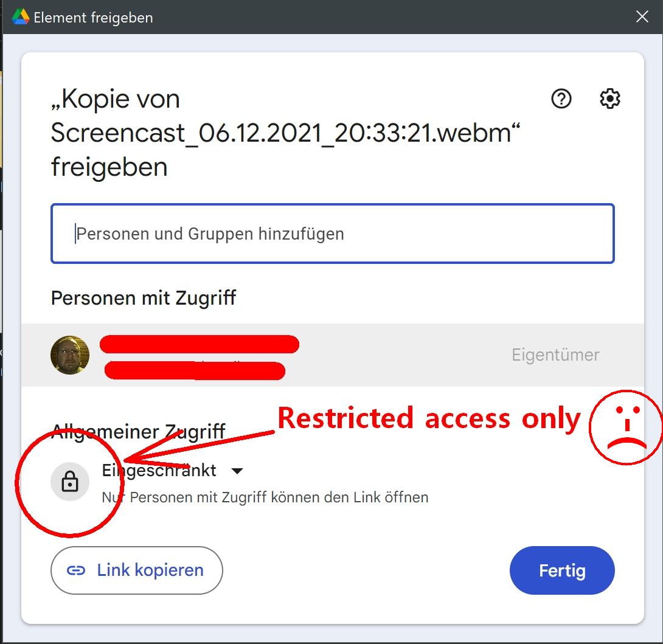Select the redacted owner name row
The height and width of the screenshot is (644, 663).
point(332,355)
